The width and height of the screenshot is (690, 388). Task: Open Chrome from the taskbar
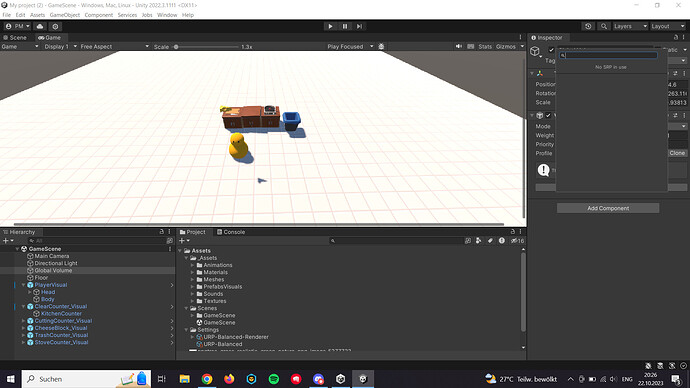pyautogui.click(x=207, y=379)
